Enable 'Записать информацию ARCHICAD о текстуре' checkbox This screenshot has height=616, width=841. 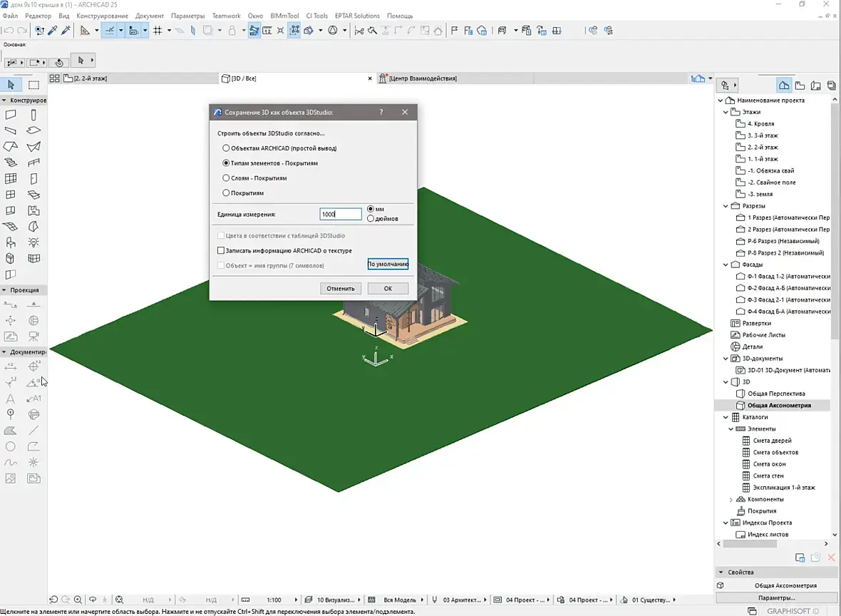(221, 251)
